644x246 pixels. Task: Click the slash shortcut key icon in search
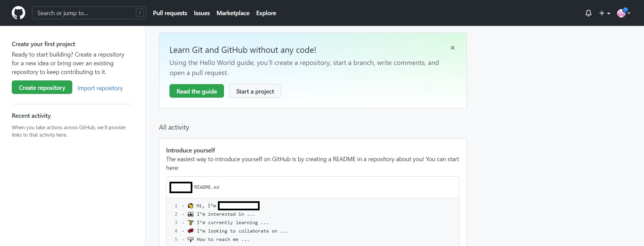click(x=140, y=13)
